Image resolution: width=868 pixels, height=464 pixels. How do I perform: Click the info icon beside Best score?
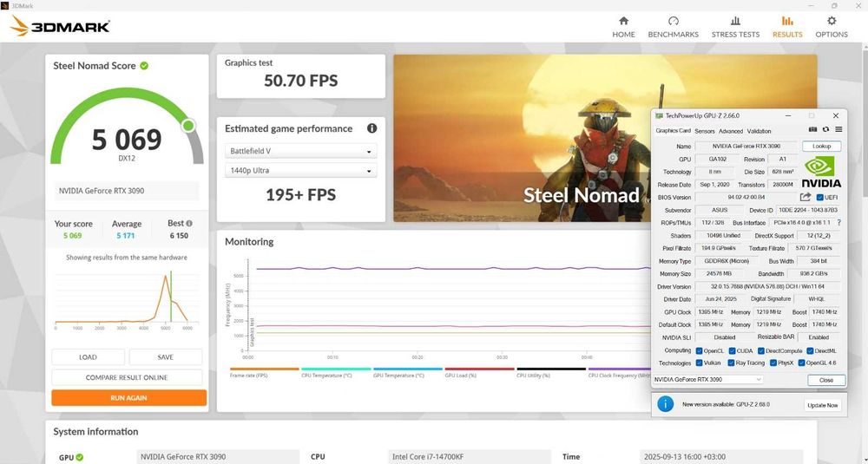pos(189,224)
